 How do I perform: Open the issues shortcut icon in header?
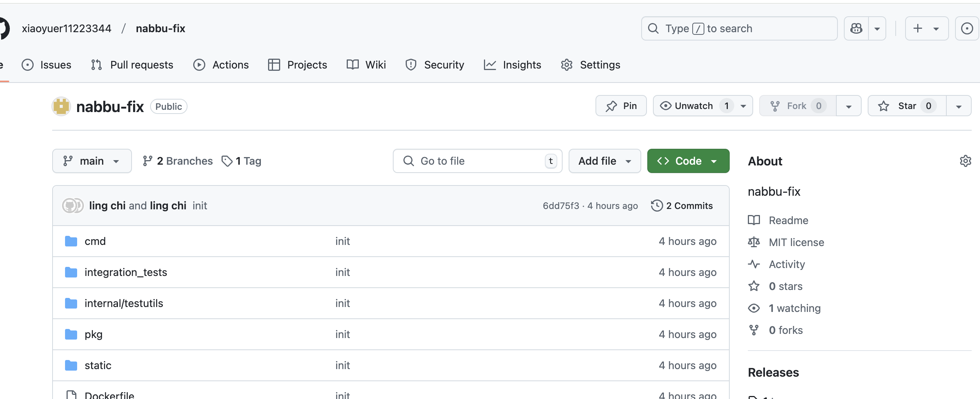pos(967,29)
